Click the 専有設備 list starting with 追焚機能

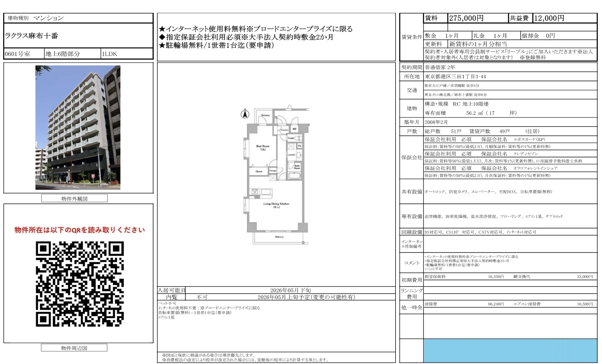click(x=493, y=216)
